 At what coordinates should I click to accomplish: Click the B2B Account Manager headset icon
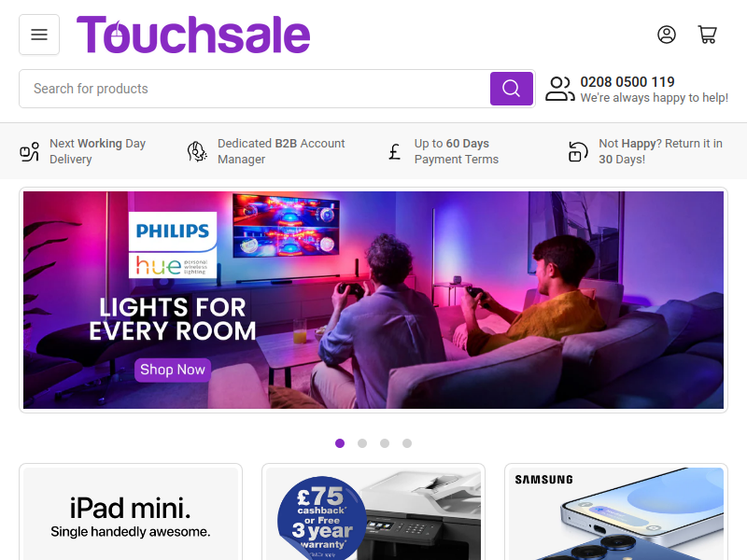[197, 151]
